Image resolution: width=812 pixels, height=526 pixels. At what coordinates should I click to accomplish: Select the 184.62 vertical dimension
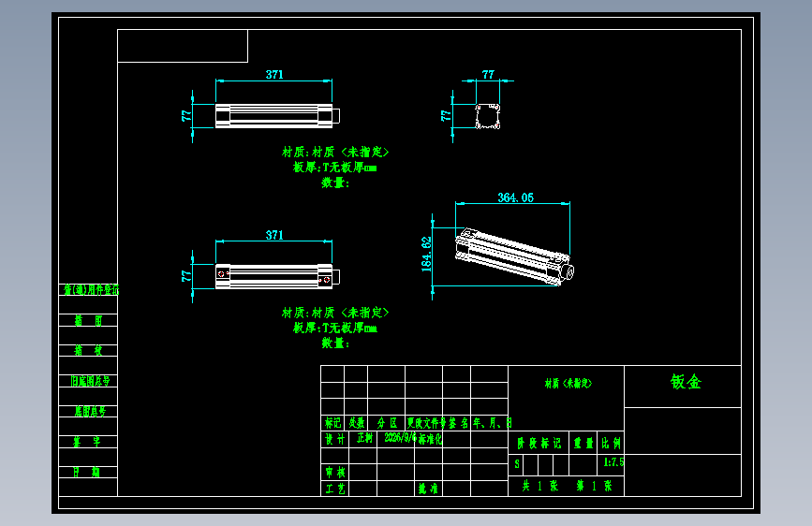pos(426,255)
